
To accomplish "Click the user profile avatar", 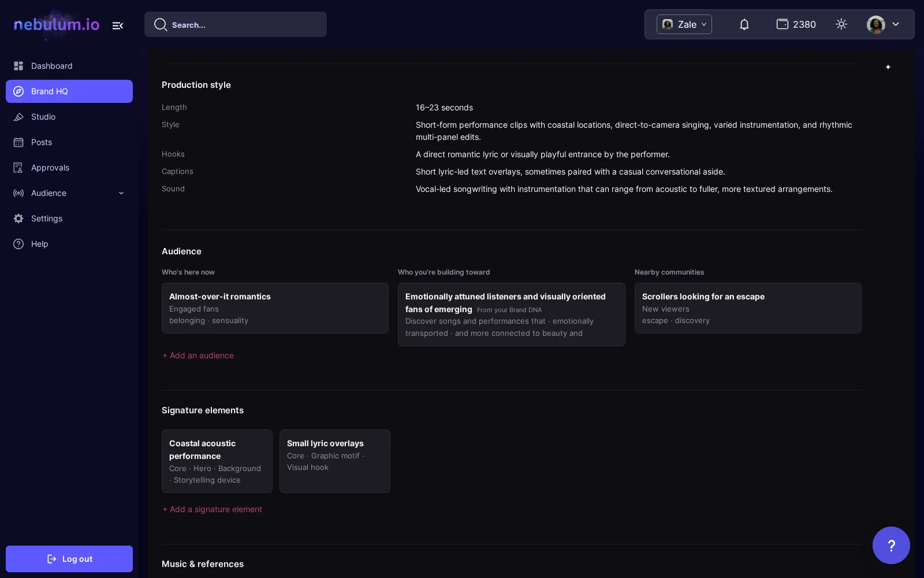I will tap(876, 24).
